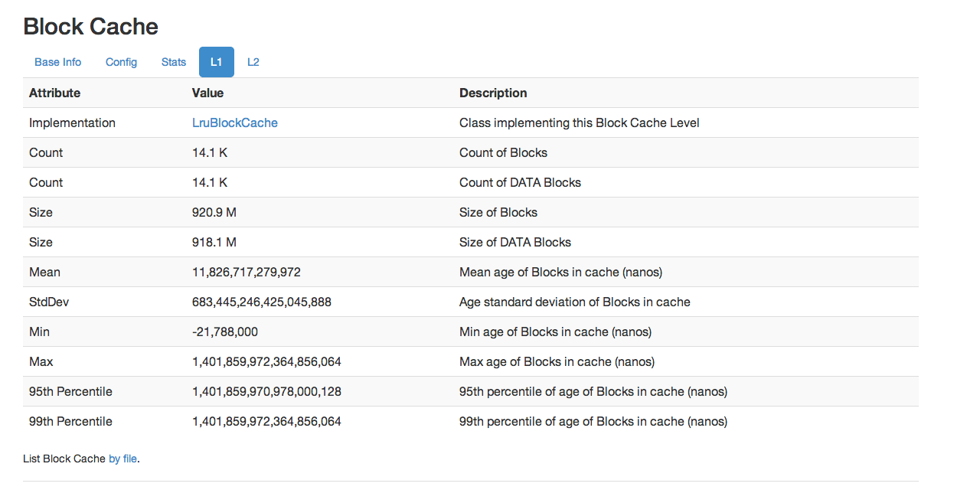The width and height of the screenshot is (980, 503).
Task: Open the LruBlockCache implementation link
Action: pyautogui.click(x=234, y=122)
